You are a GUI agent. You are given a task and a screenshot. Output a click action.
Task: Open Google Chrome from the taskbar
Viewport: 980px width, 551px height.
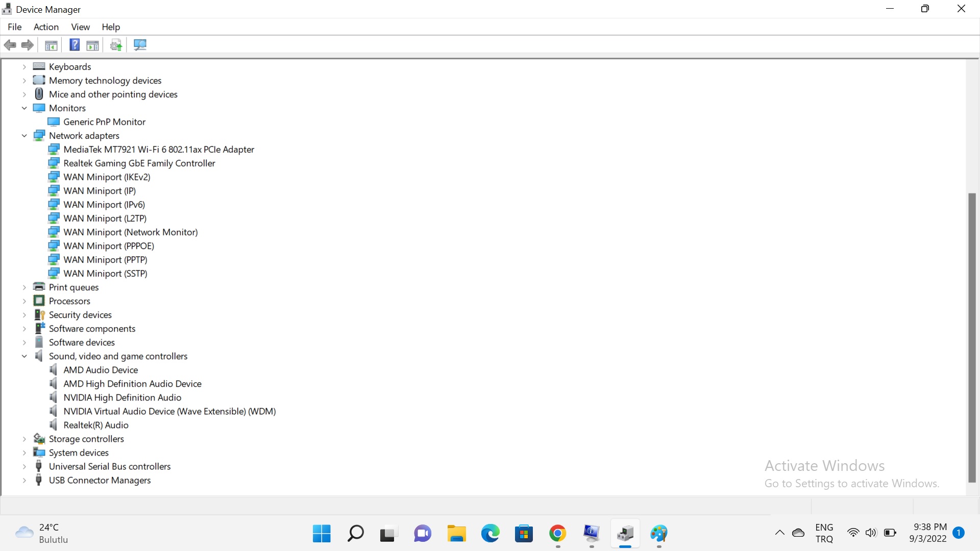(x=557, y=534)
